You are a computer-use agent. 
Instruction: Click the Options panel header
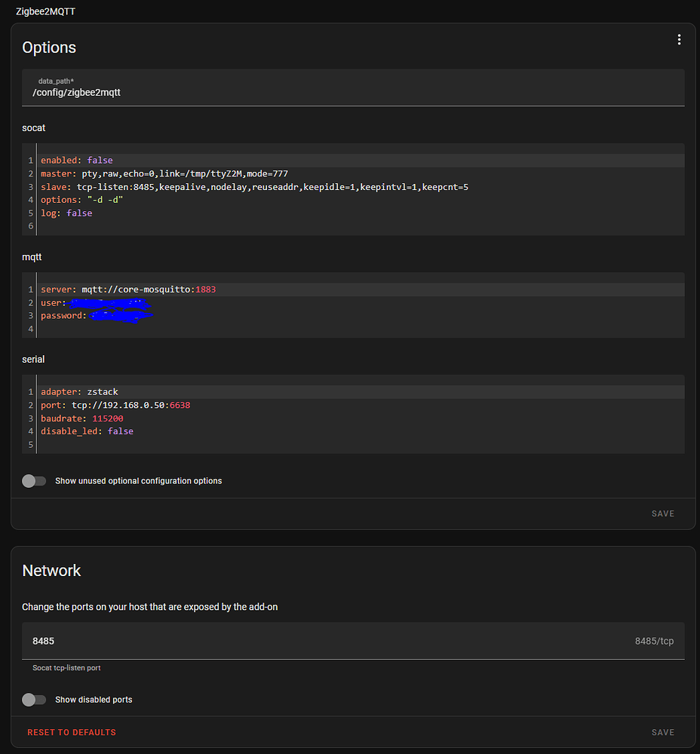(48, 47)
